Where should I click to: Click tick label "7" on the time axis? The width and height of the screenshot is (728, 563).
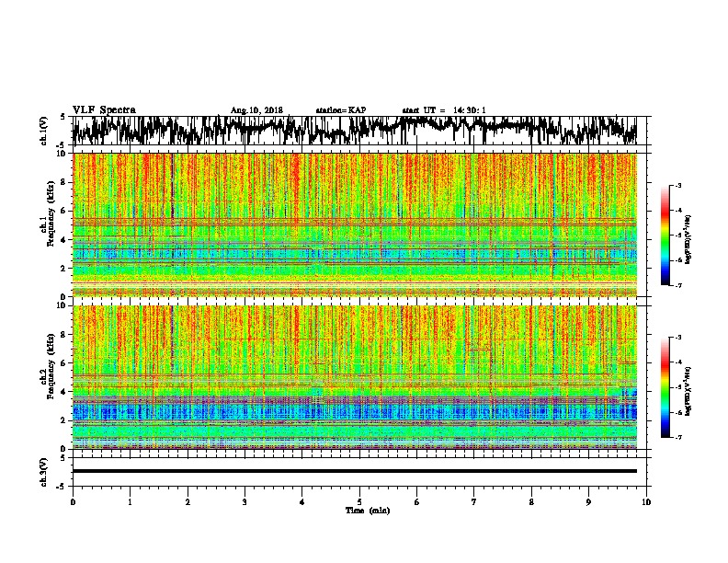[x=474, y=502]
